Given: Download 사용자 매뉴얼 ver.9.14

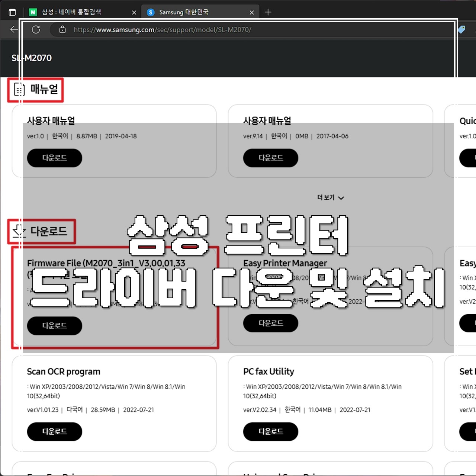Looking at the screenshot, I should pos(271,158).
